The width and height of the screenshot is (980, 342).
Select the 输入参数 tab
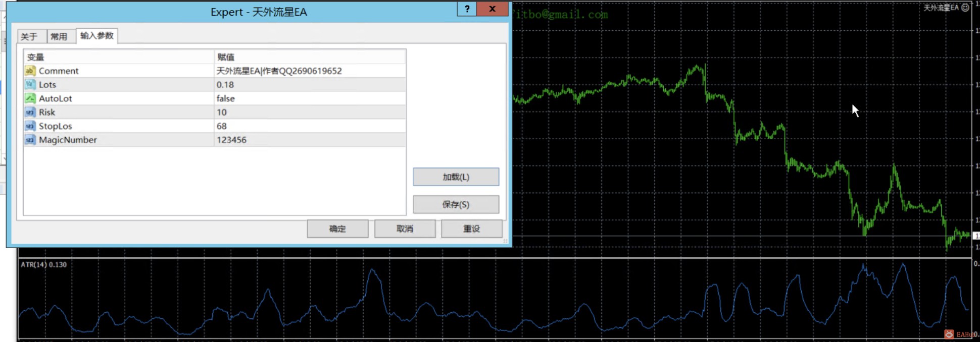point(96,35)
